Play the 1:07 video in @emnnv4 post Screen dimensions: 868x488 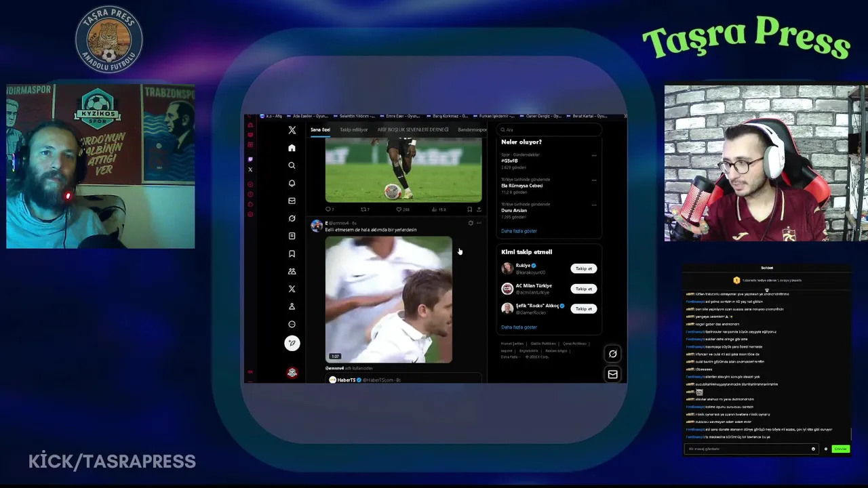[389, 300]
